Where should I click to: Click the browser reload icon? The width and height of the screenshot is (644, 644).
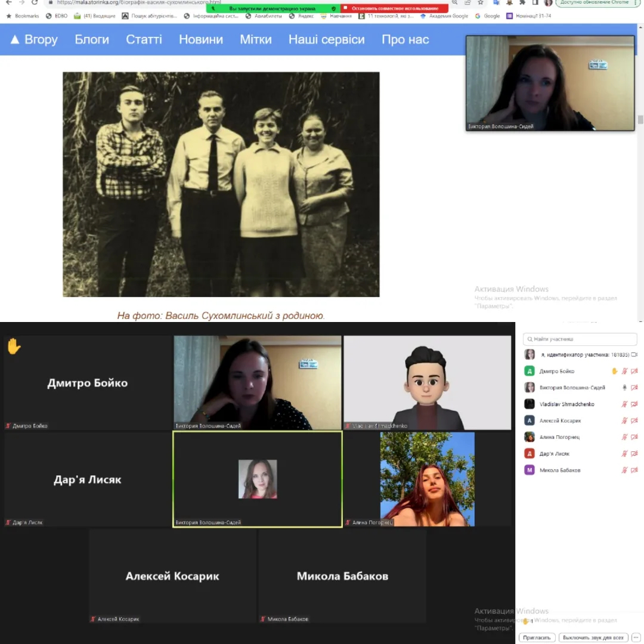(35, 2)
